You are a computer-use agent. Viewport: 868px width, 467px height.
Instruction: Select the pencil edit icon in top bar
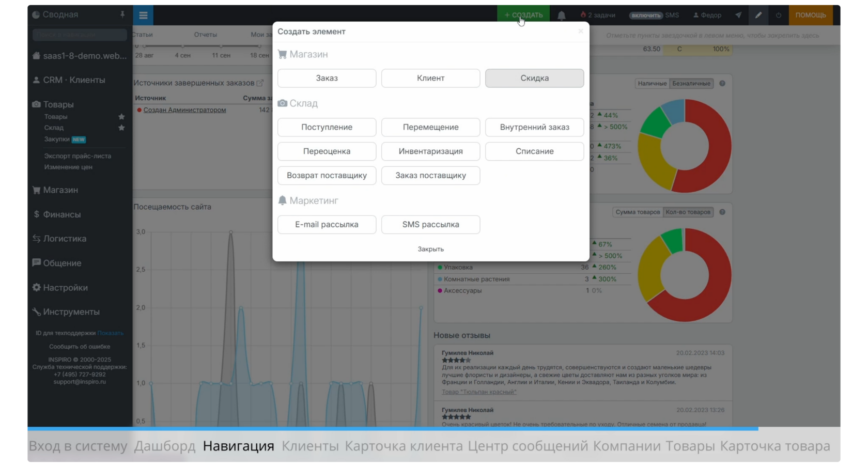[758, 15]
